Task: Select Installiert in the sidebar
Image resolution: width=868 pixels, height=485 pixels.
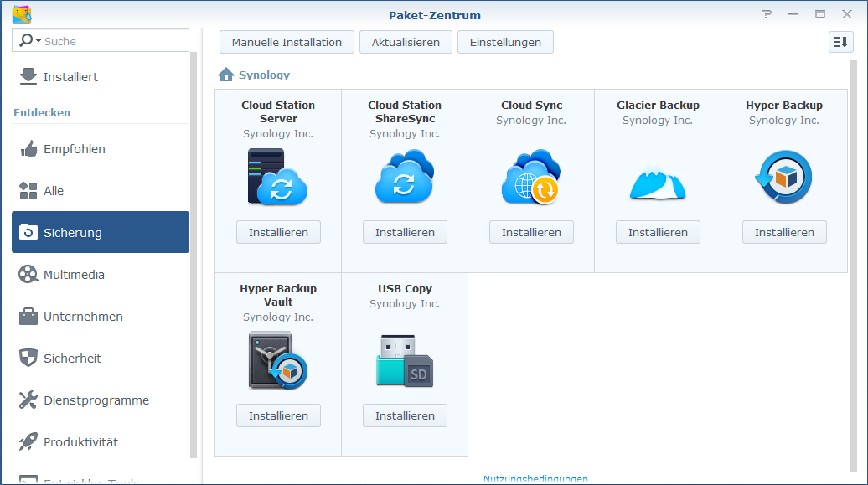Action: point(101,77)
